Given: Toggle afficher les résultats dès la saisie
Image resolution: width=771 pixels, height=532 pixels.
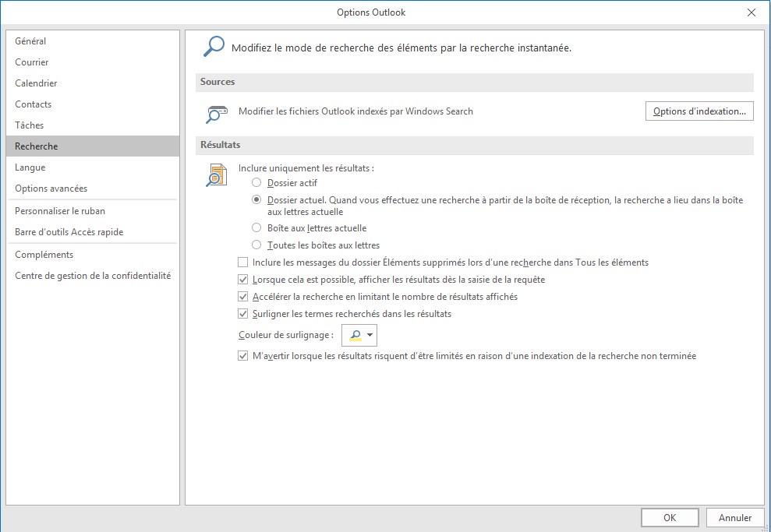Looking at the screenshot, I should tap(242, 280).
